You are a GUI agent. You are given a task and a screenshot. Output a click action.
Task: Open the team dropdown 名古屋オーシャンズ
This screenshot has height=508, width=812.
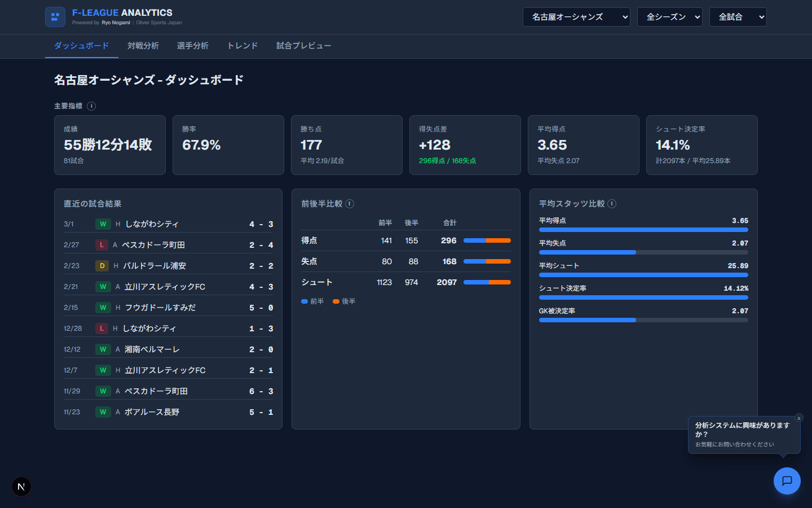click(576, 17)
